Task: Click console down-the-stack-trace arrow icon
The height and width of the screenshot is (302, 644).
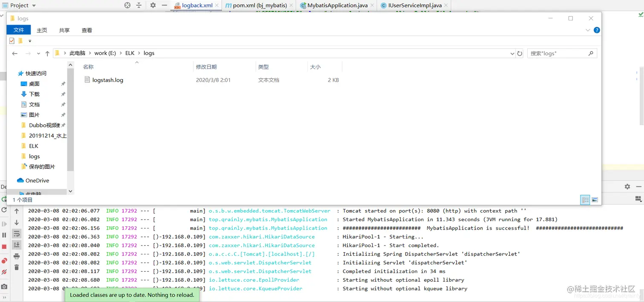Action: point(17,222)
